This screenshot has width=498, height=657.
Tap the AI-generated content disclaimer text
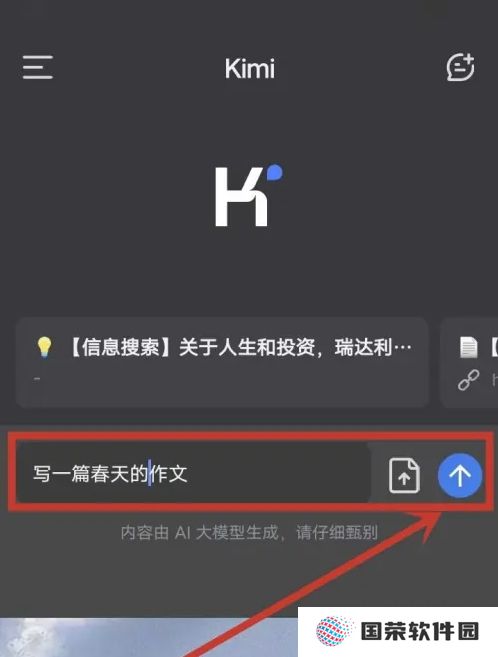249,533
